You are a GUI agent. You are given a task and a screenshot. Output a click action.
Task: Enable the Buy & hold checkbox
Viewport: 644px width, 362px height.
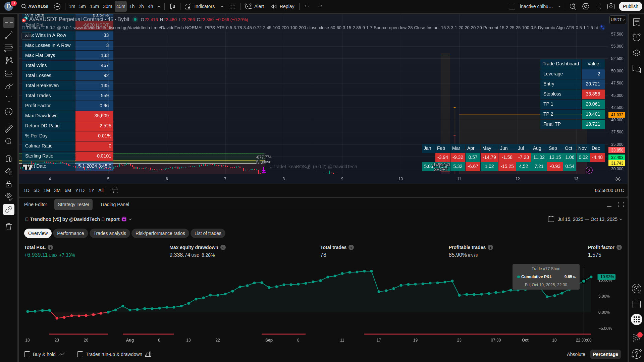tap(27, 354)
